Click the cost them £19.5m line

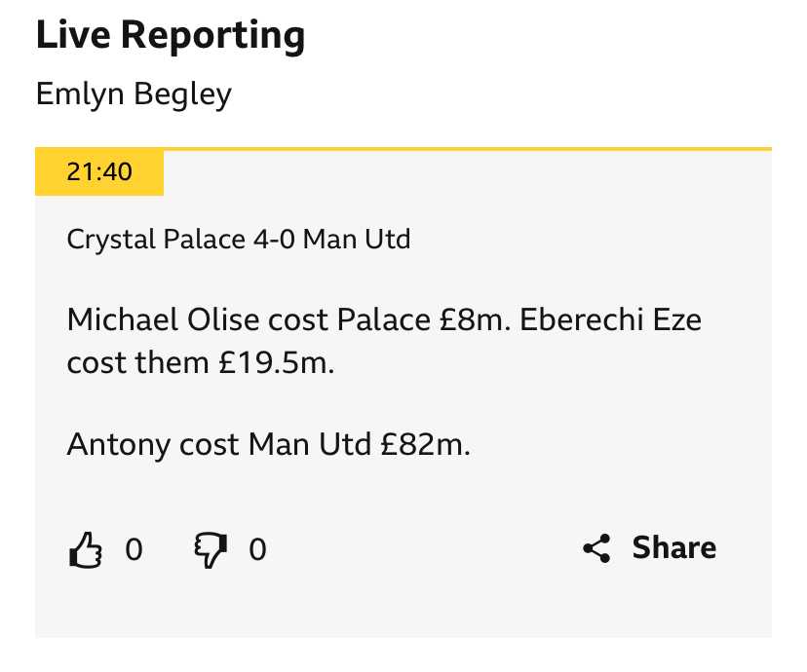pyautogui.click(x=201, y=363)
